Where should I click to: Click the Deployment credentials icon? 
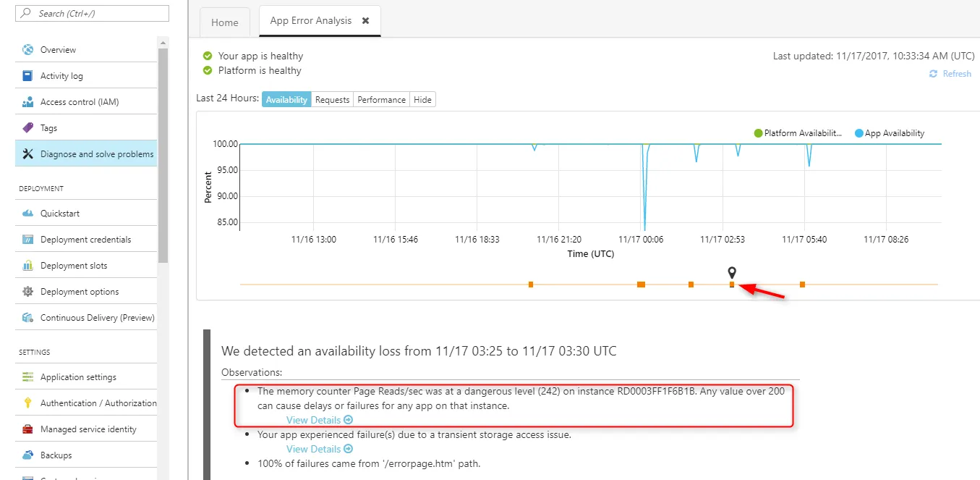(x=27, y=240)
